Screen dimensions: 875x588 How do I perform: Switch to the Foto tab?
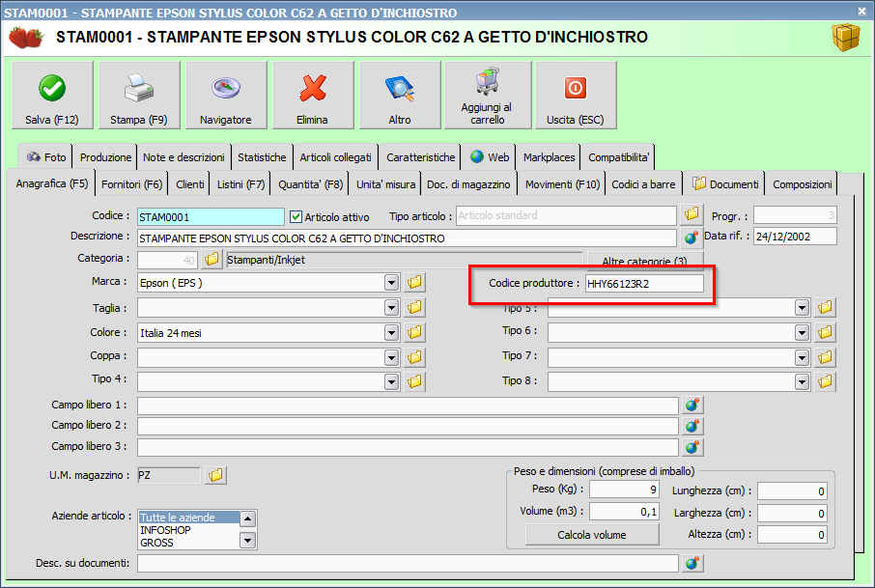45,157
